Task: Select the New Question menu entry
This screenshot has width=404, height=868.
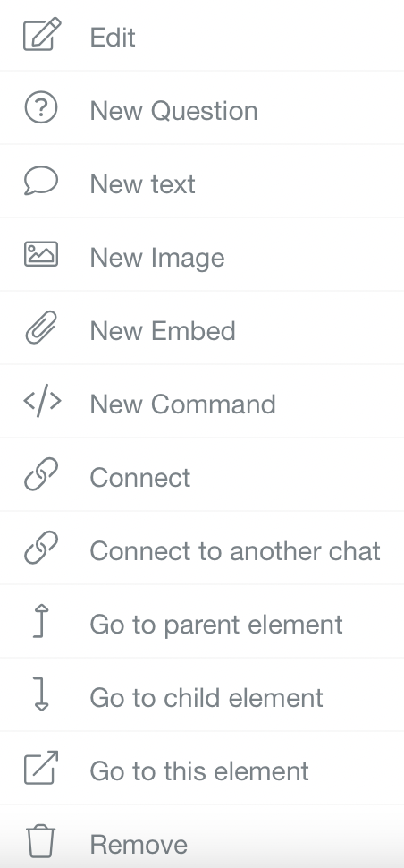Action: tap(202, 107)
